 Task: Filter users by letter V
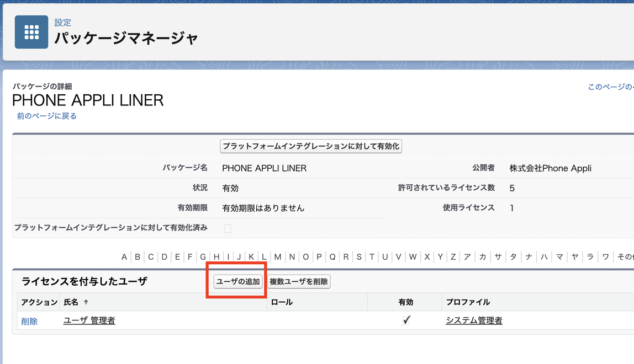coord(398,257)
